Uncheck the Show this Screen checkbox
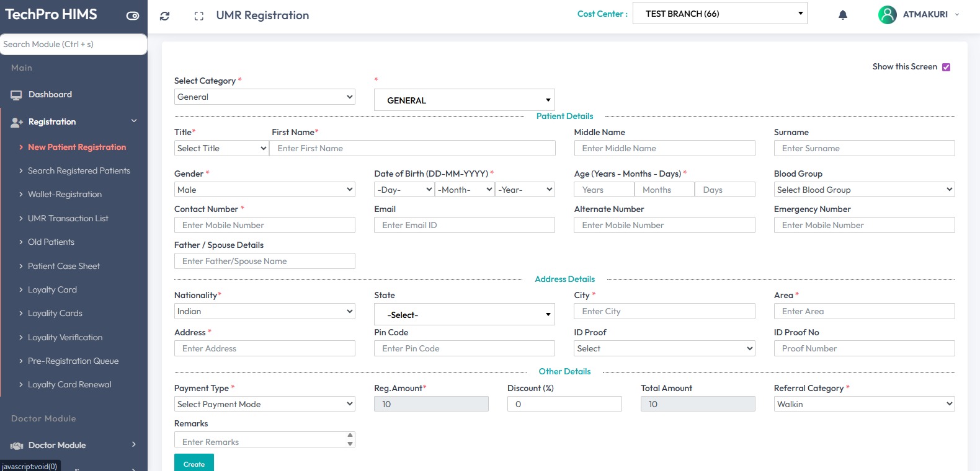 [x=946, y=67]
